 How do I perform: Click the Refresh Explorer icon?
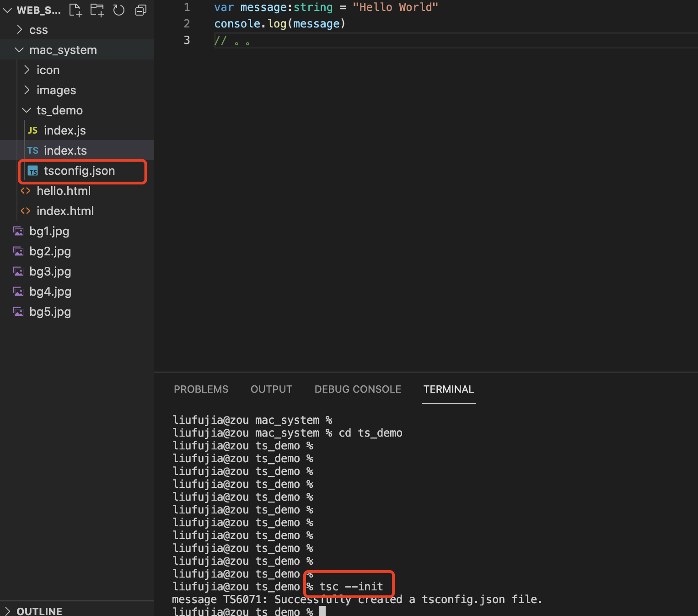119,10
